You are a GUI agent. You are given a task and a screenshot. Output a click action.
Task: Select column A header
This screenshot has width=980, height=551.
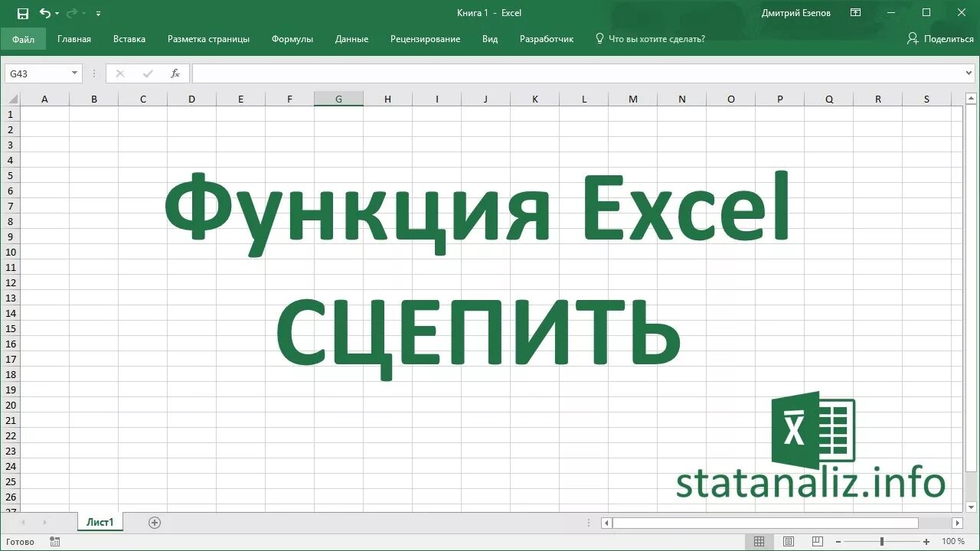[x=44, y=99]
